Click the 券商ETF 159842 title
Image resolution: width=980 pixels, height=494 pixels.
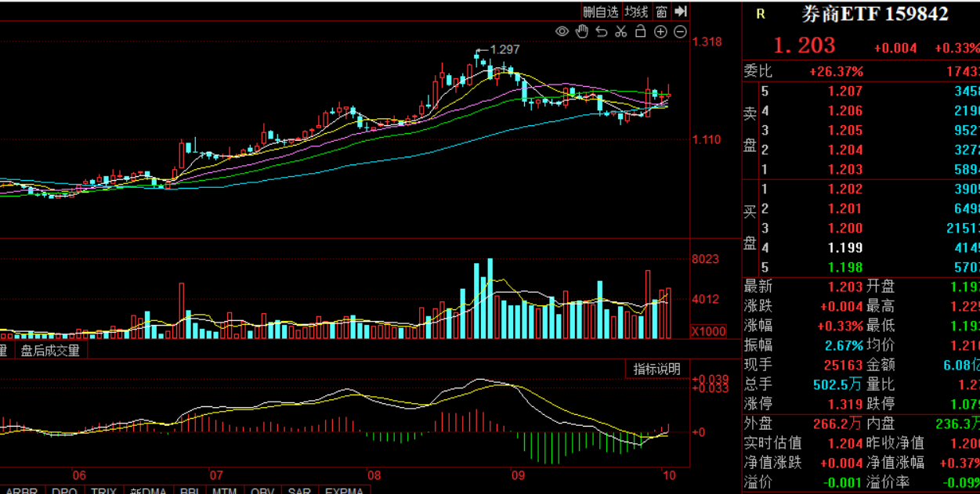tap(874, 14)
